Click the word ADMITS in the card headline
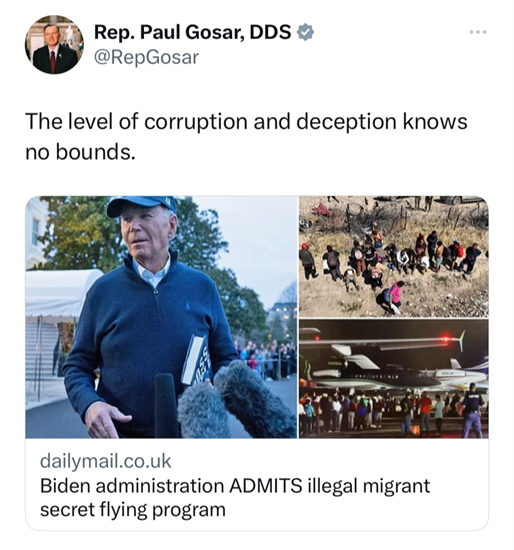Screen dimensions: 514x550 pos(266,486)
